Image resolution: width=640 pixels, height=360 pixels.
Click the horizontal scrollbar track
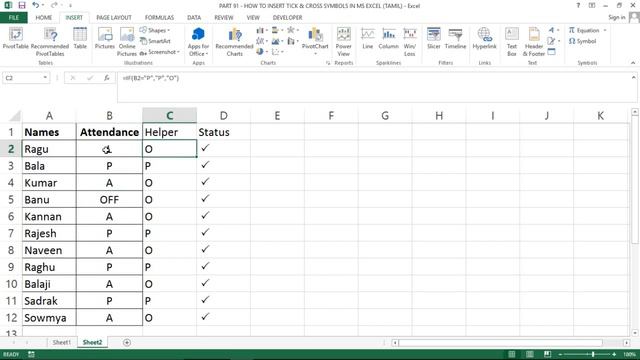coord(500,343)
